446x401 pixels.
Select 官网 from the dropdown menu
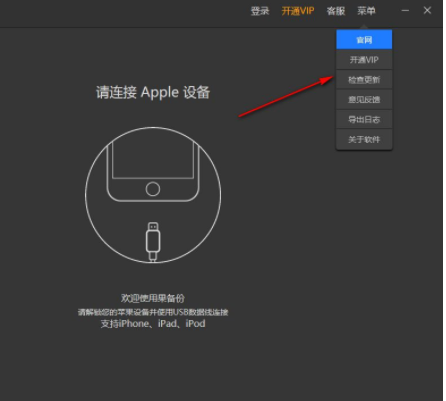click(364, 40)
